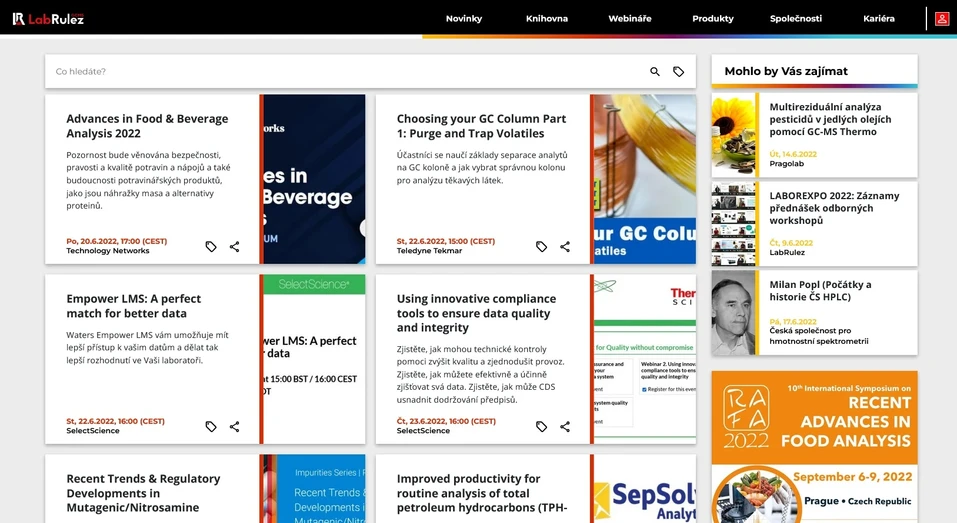Open Milan Popl HPLC history article
This screenshot has width=957, height=523.
(x=820, y=290)
